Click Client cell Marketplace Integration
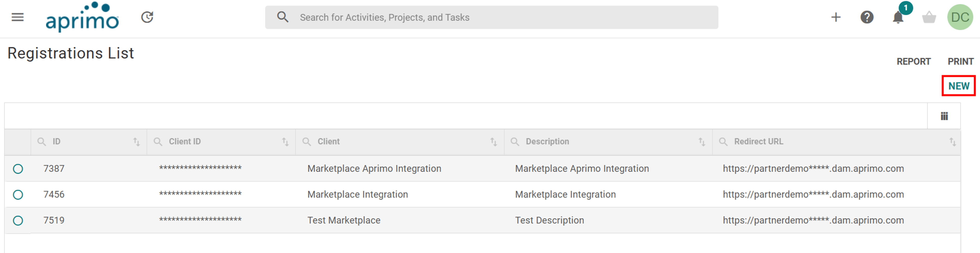Viewport: 980px width, 253px height. (x=358, y=194)
